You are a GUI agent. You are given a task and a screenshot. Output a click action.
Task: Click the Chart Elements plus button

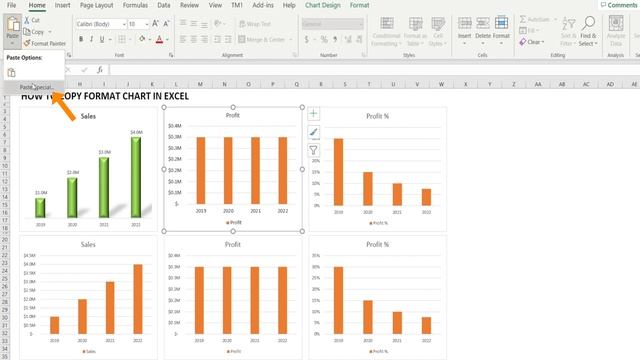[313, 113]
